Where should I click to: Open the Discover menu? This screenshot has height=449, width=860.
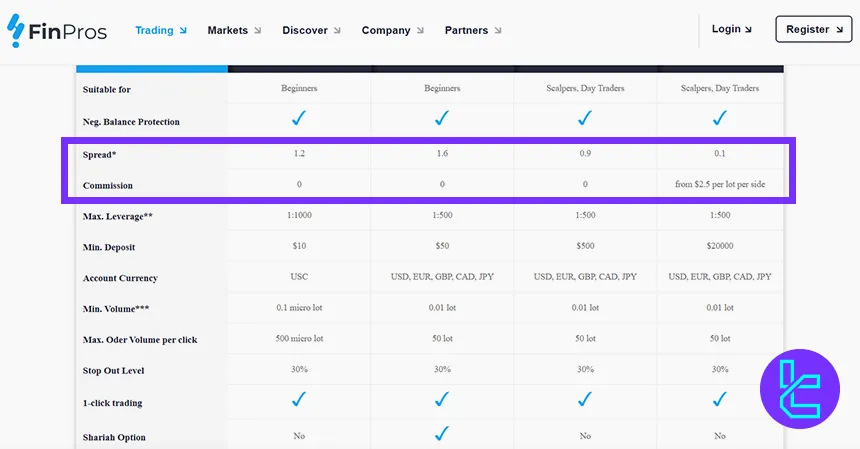pos(312,30)
